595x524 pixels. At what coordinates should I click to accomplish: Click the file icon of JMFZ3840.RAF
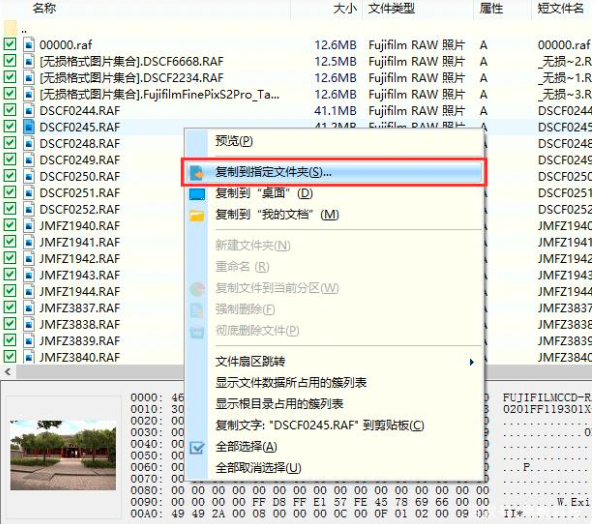tap(29, 357)
